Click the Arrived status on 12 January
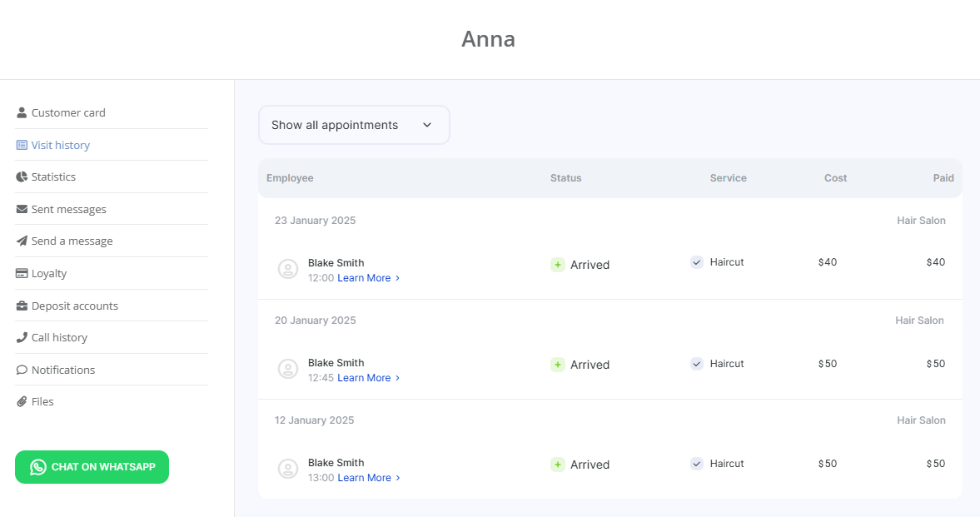Image resolution: width=980 pixels, height=517 pixels. pyautogui.click(x=589, y=465)
